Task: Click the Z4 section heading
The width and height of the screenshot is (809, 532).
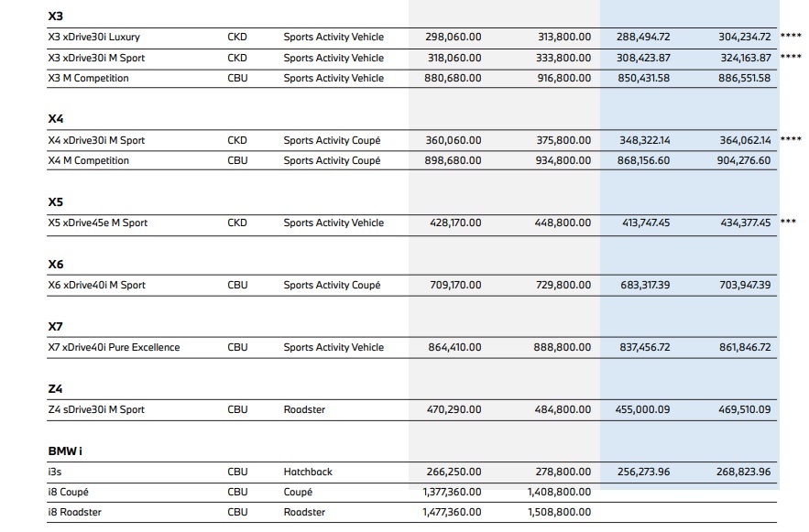Action: pos(56,389)
